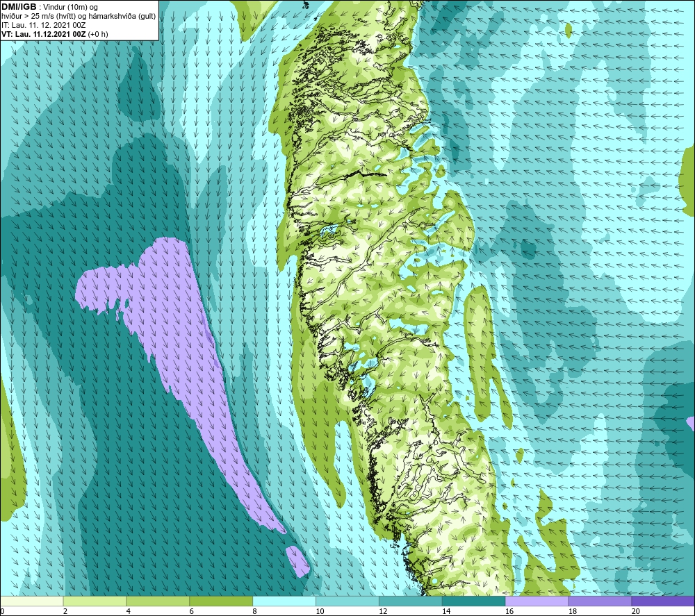The width and height of the screenshot is (695, 616).
Task: Click the '(+0 h)' forecast offset text
Action: click(98, 34)
